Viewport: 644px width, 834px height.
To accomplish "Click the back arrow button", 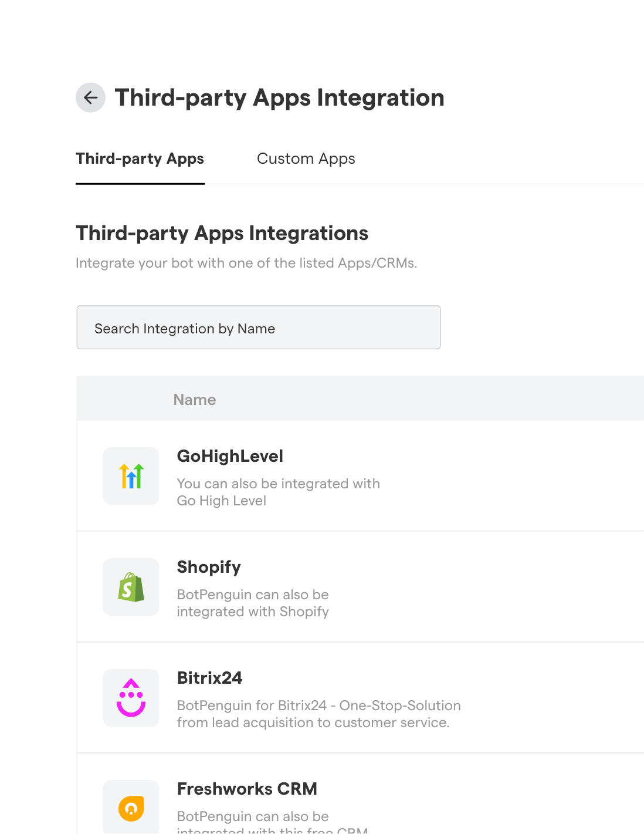I will (x=90, y=97).
